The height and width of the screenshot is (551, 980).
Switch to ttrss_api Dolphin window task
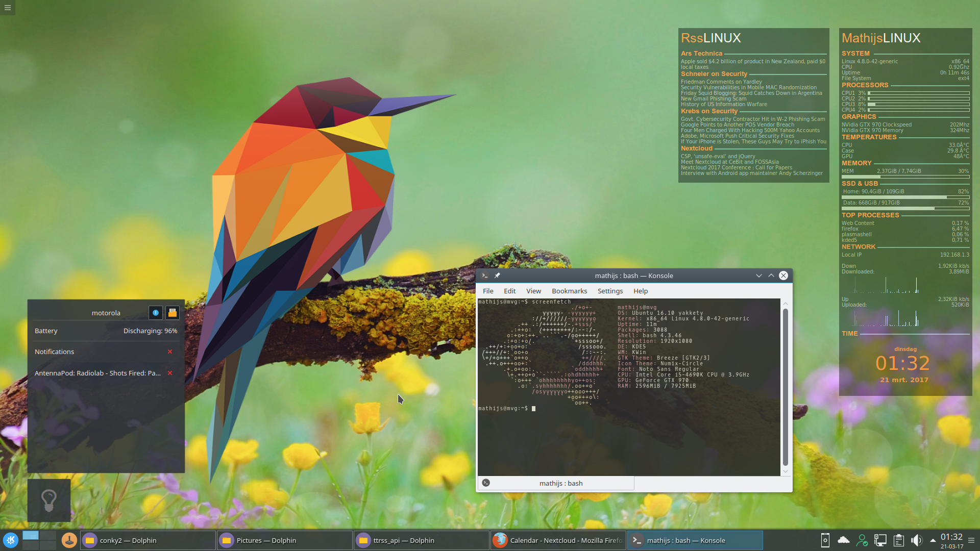(x=421, y=540)
